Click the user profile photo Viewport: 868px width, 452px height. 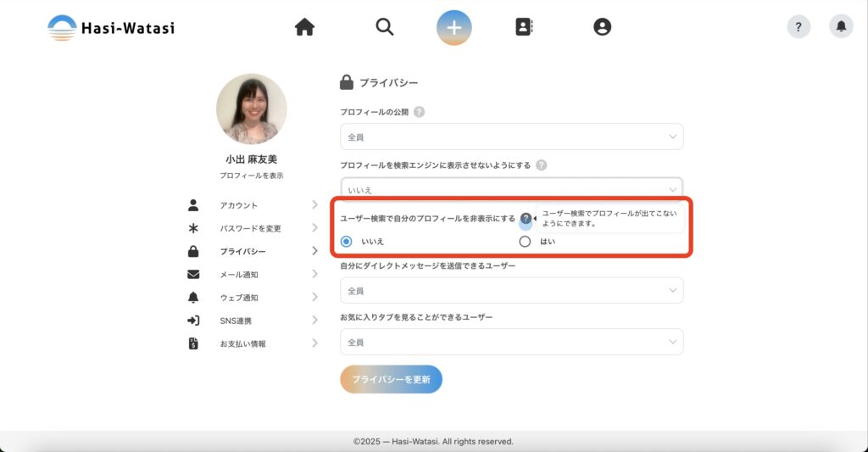(x=252, y=109)
